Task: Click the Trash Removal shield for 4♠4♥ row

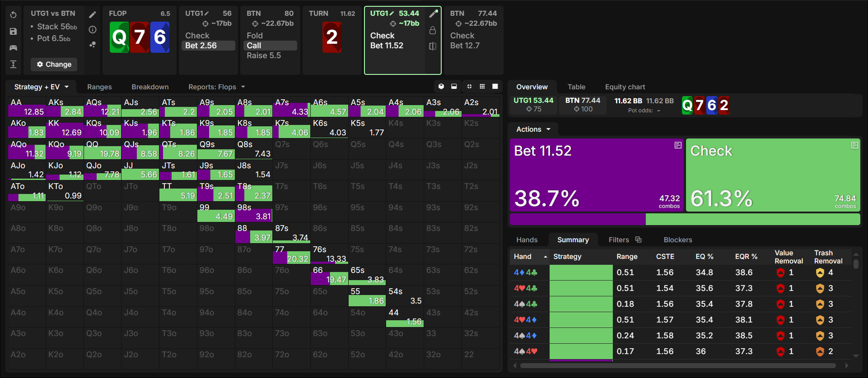Action: click(820, 351)
